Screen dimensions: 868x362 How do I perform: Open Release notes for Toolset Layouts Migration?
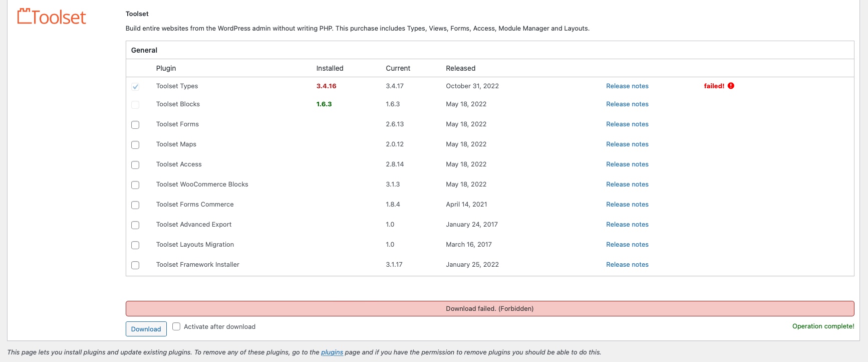(x=627, y=245)
